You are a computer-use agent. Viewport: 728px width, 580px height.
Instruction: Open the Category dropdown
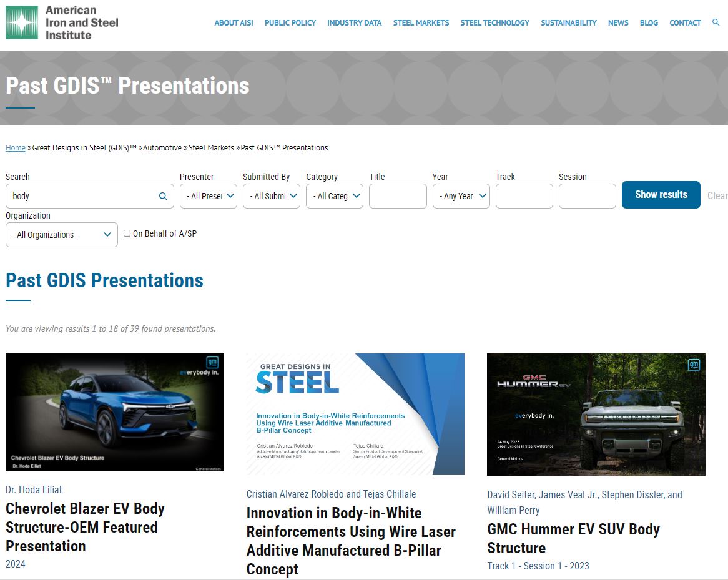(x=334, y=196)
